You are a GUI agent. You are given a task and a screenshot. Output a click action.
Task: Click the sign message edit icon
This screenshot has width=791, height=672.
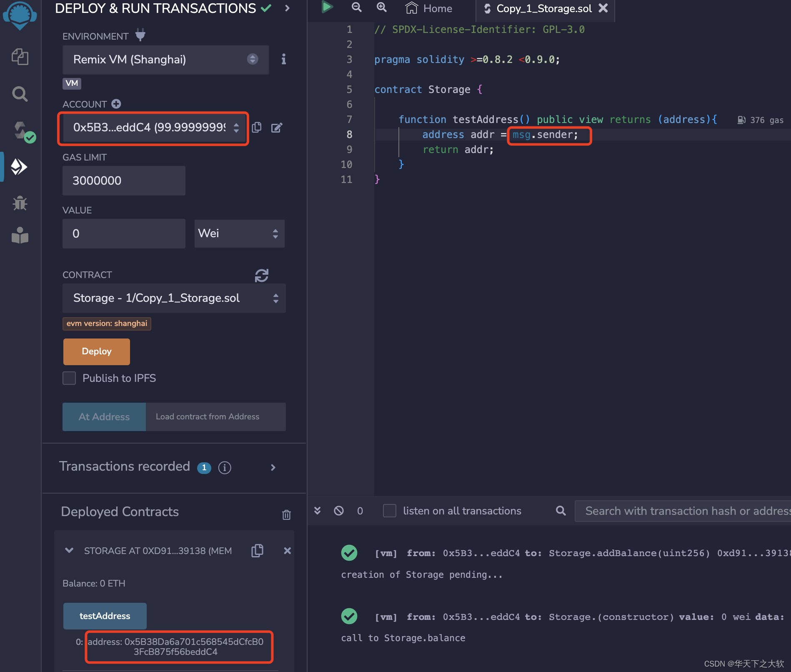click(x=277, y=128)
